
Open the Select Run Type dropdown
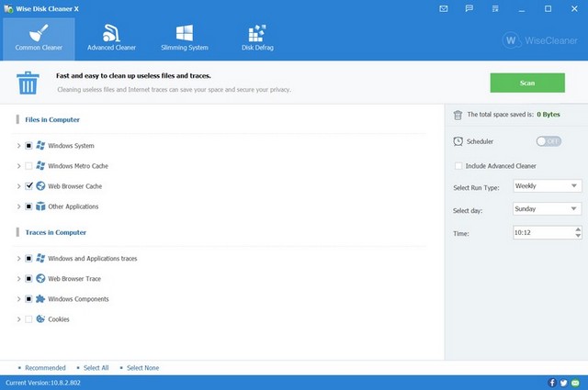(x=547, y=186)
